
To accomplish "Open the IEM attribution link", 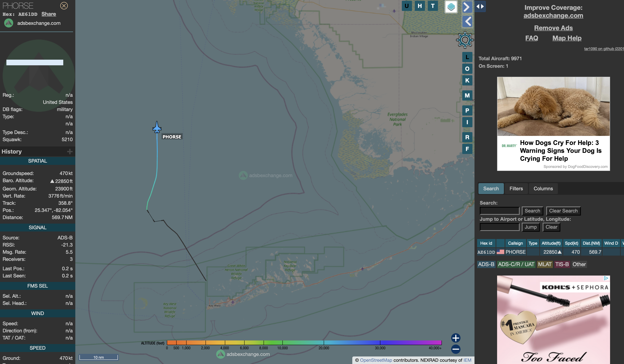I will (x=467, y=360).
